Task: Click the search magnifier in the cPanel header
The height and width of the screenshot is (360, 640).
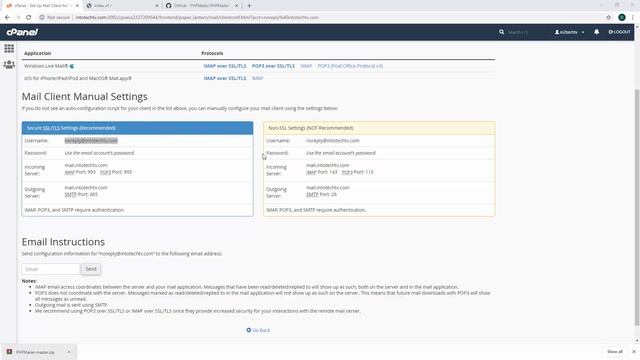Action: coord(501,32)
